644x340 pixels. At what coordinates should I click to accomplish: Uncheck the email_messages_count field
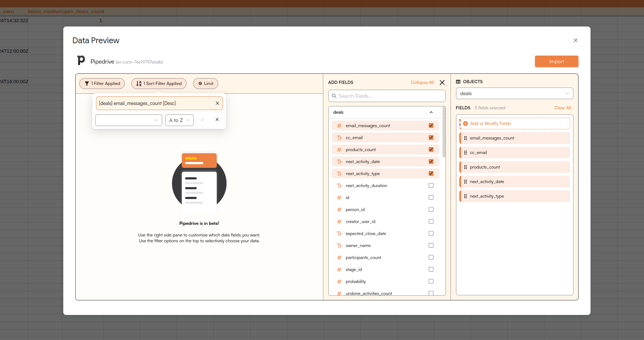(431, 126)
